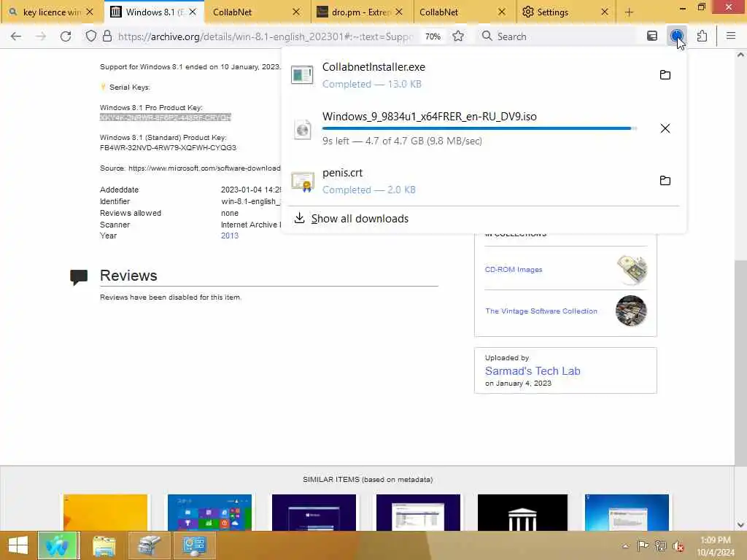Click the CD-ROM Images collection thumbnail

[x=632, y=270]
